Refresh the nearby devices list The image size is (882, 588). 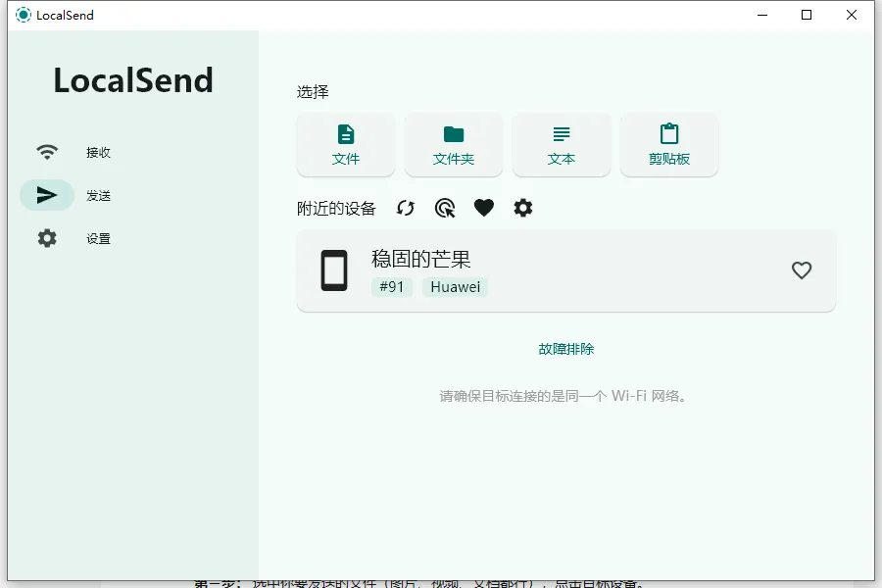[x=406, y=208]
